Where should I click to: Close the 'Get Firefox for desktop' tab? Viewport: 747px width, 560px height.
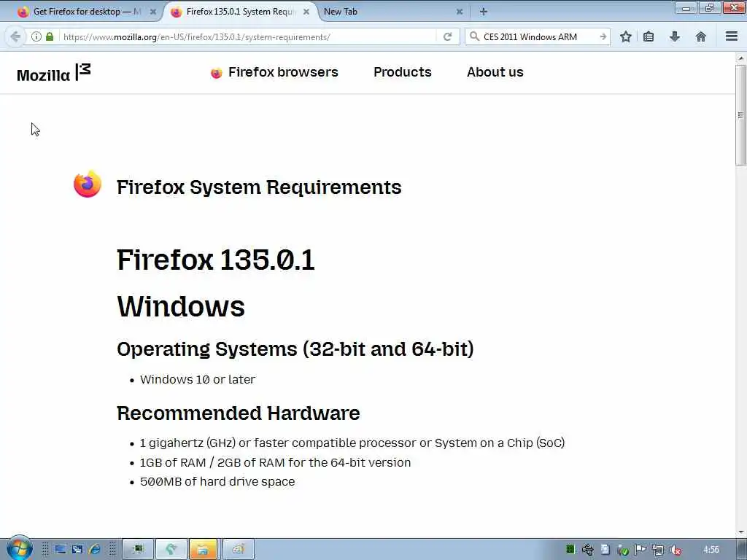[153, 12]
